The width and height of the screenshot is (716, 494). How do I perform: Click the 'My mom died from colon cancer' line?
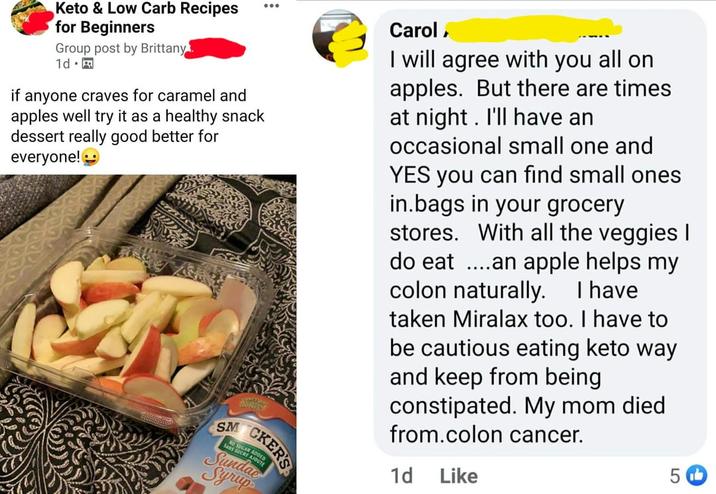[527, 420]
